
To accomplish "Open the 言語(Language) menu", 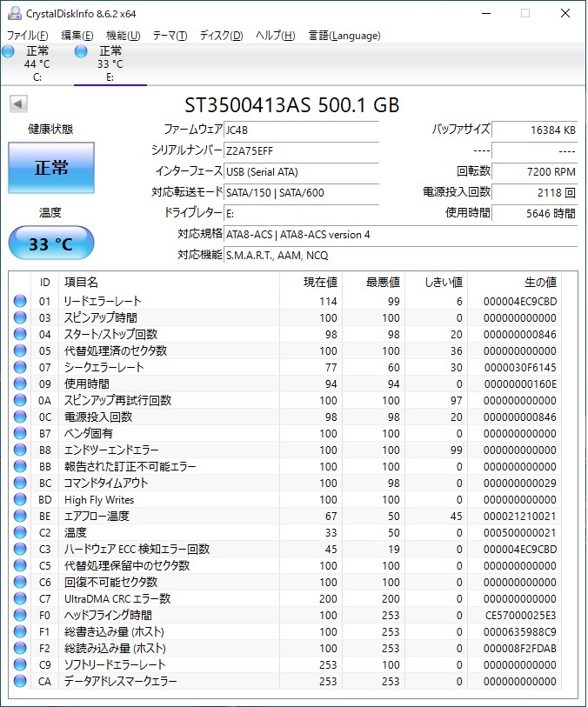I will click(344, 35).
